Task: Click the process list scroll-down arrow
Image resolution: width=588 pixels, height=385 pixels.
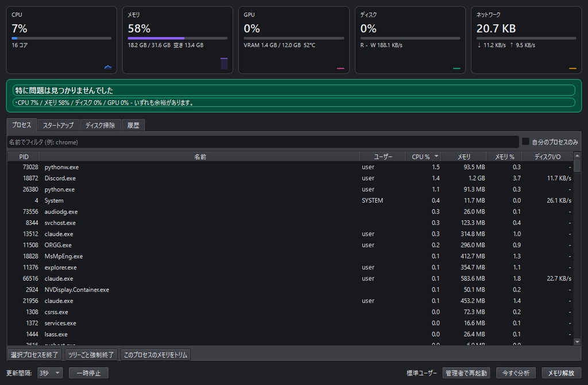Action: [577, 341]
